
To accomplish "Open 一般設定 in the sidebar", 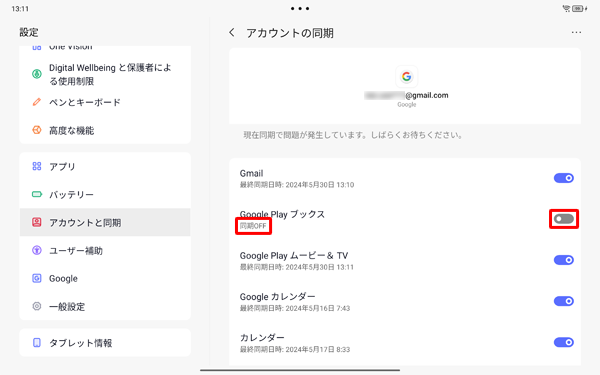I will 105,306.
